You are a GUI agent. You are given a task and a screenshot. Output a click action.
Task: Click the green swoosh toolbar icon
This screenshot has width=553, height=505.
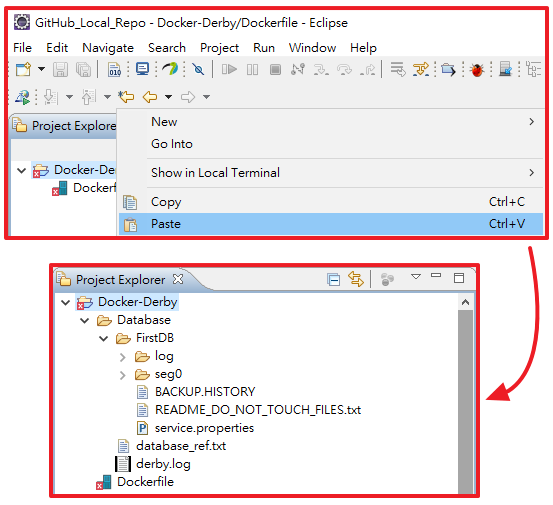coord(170,69)
